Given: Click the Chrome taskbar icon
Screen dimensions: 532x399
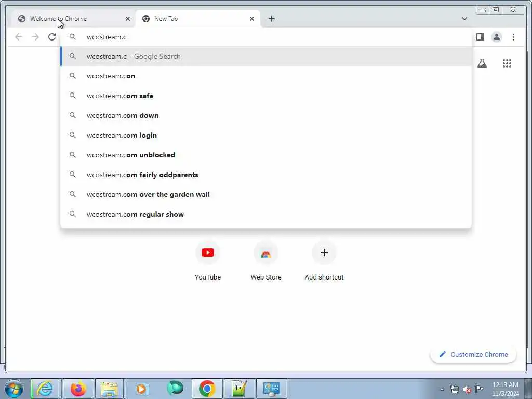Looking at the screenshot, I should [x=207, y=389].
